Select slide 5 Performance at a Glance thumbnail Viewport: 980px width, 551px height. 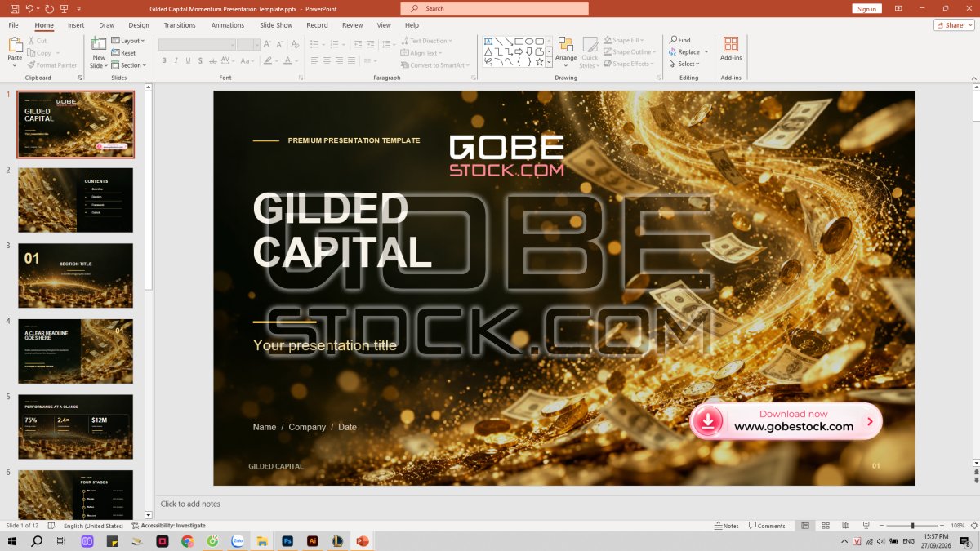[75, 427]
